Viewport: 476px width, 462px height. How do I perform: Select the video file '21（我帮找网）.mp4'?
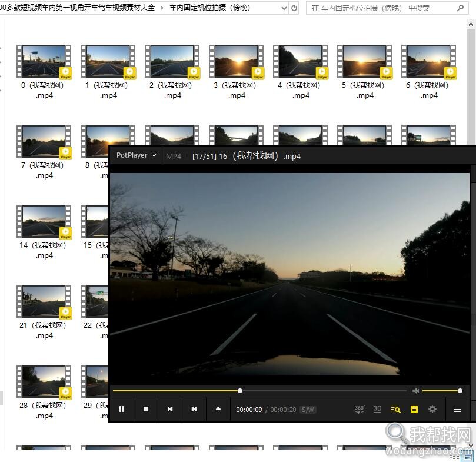tap(44, 312)
